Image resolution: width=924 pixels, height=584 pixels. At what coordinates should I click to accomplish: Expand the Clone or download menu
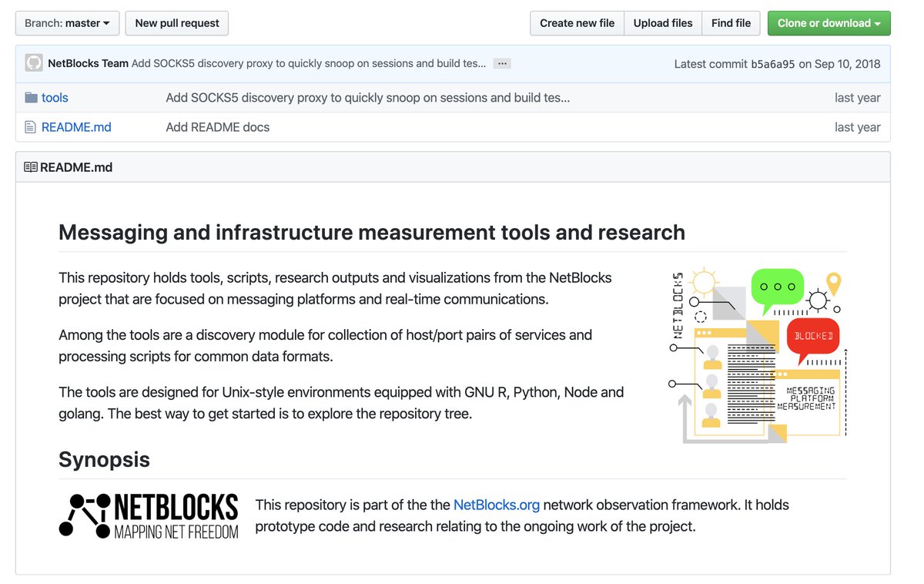point(829,23)
